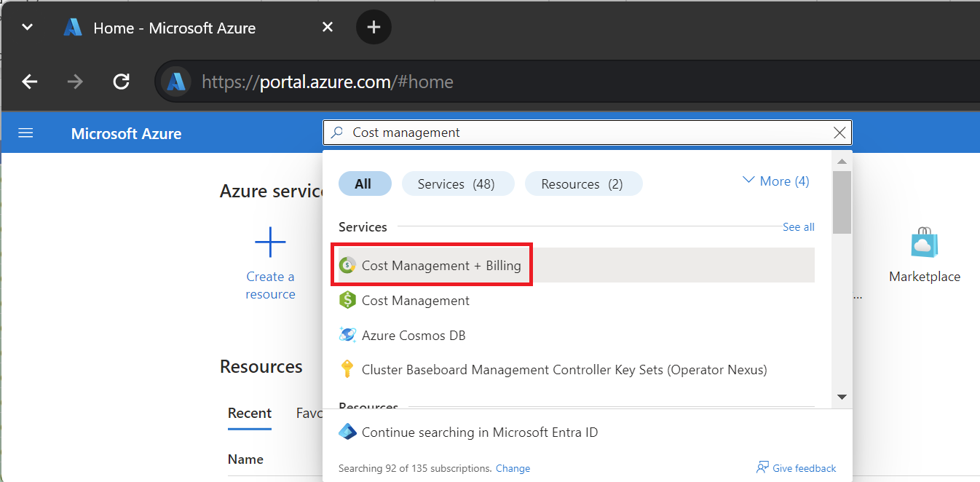This screenshot has width=980, height=482.
Task: Click the browser back arrow
Action: (x=29, y=82)
